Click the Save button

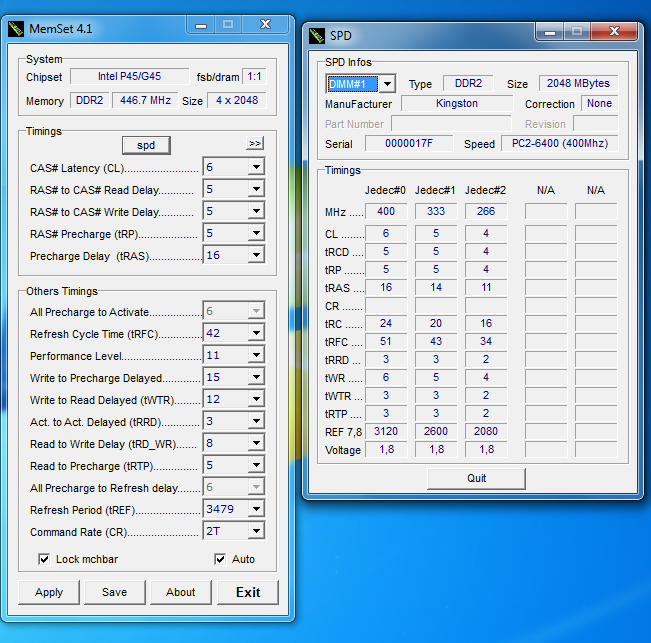(115, 592)
